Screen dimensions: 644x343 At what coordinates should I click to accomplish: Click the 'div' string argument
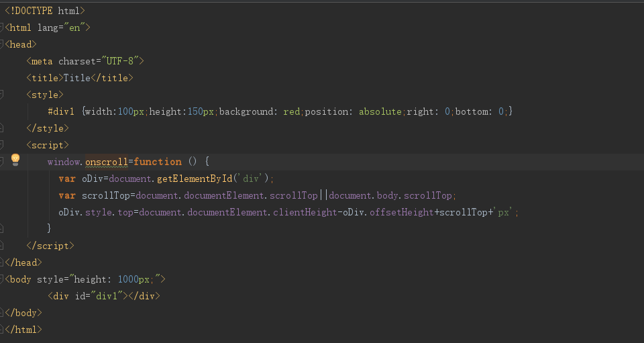click(x=251, y=179)
